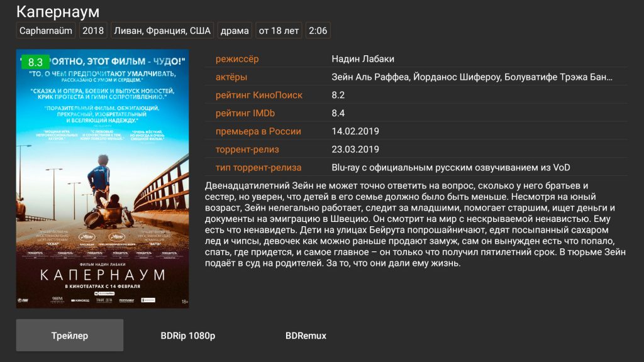Click the actors list row

click(416, 77)
